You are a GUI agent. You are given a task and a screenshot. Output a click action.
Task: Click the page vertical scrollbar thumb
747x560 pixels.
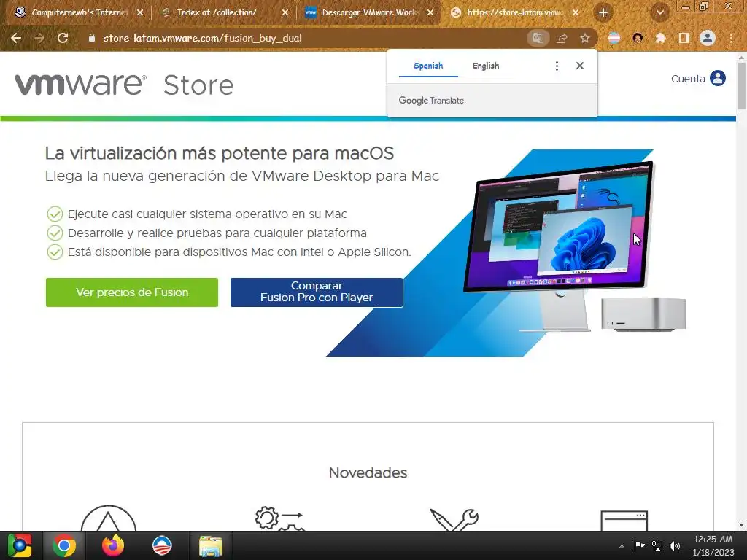click(x=741, y=85)
